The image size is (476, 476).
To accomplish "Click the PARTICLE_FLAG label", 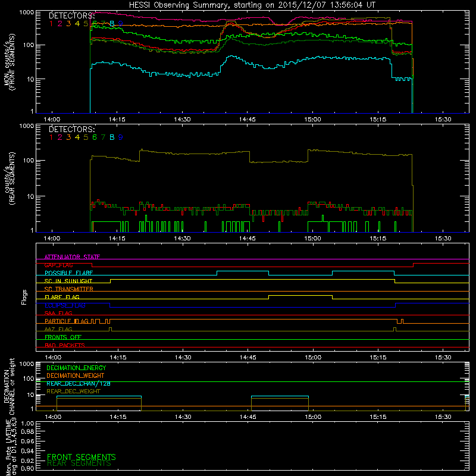I will point(67,321).
